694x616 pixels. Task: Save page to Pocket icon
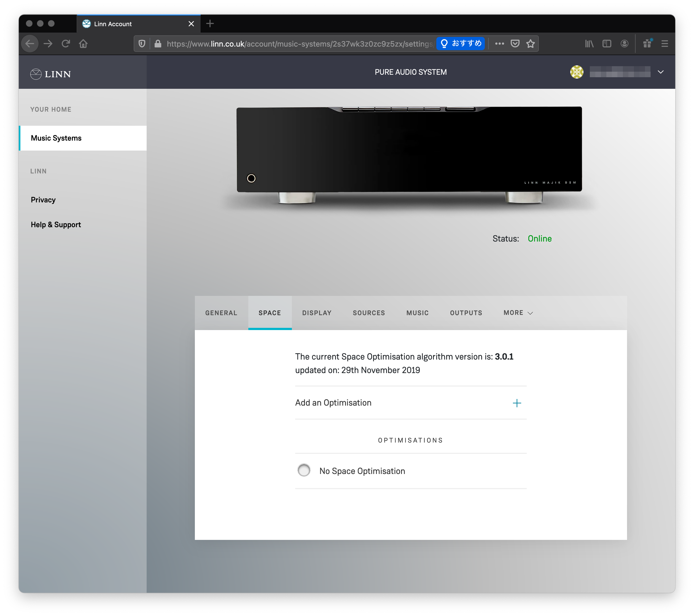pos(515,44)
